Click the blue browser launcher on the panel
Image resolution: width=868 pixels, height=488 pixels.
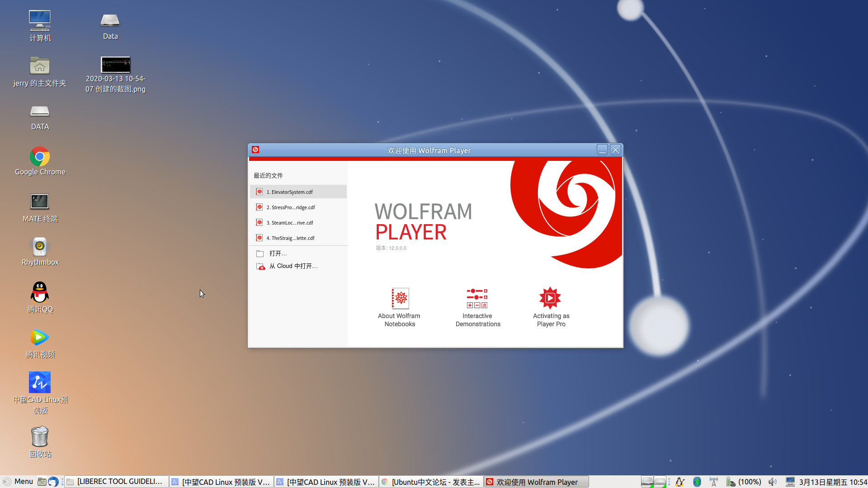[53, 482]
